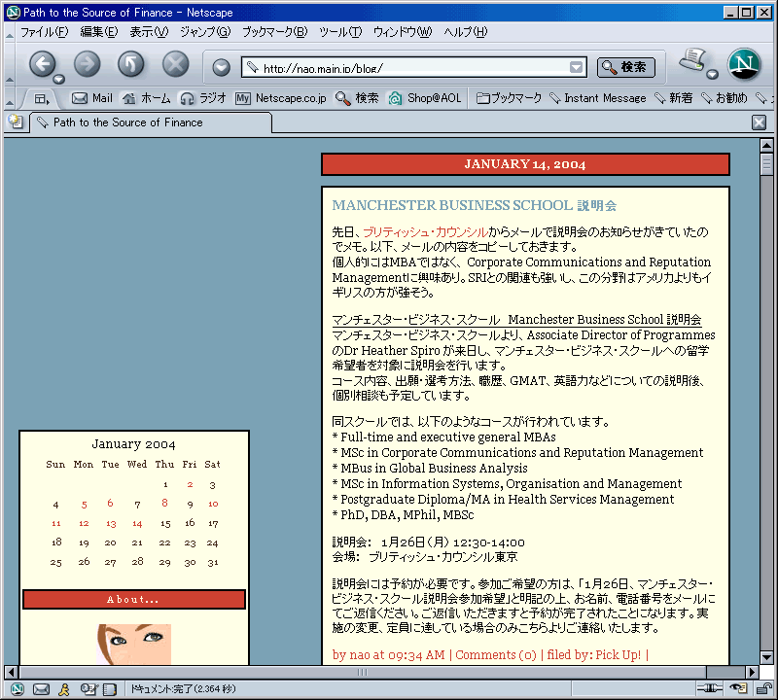Click the Forward navigation arrow
This screenshot has width=778, height=700.
point(87,64)
